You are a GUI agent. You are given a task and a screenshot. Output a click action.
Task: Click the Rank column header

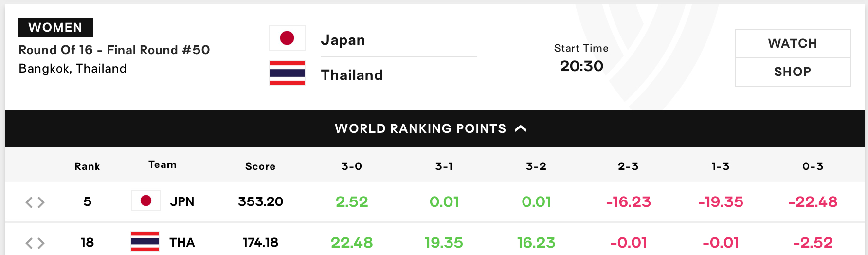pos(87,166)
